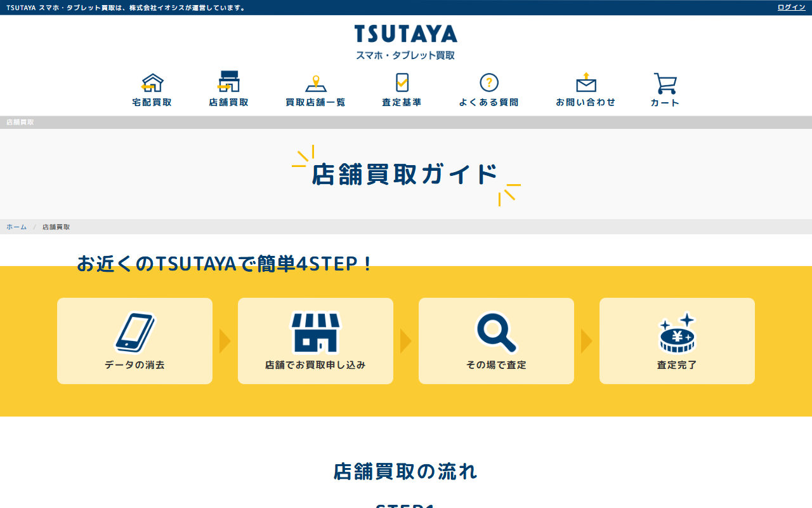Click the 買取店舗一覧 map pin icon
Screen dimensions: 812x508
click(316, 83)
